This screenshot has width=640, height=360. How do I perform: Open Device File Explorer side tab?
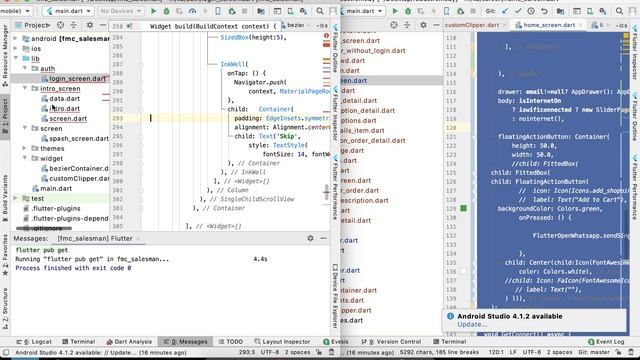click(x=335, y=297)
